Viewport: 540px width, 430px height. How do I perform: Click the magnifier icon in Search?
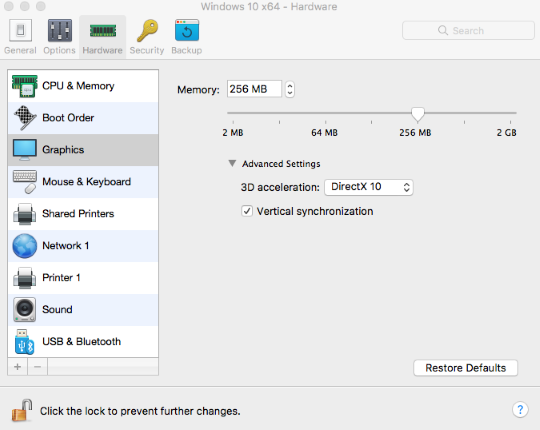[x=443, y=30]
